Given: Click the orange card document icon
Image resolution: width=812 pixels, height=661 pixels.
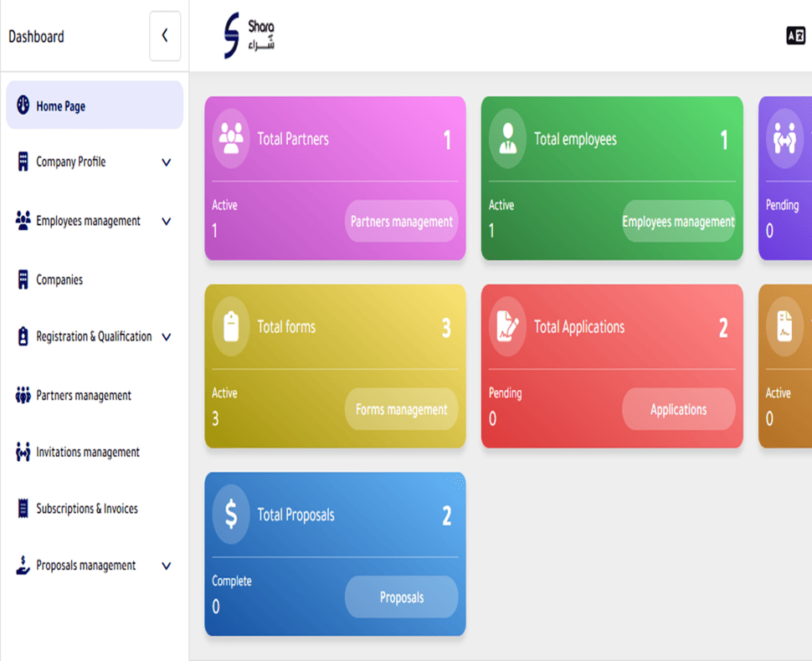Looking at the screenshot, I should 784,326.
